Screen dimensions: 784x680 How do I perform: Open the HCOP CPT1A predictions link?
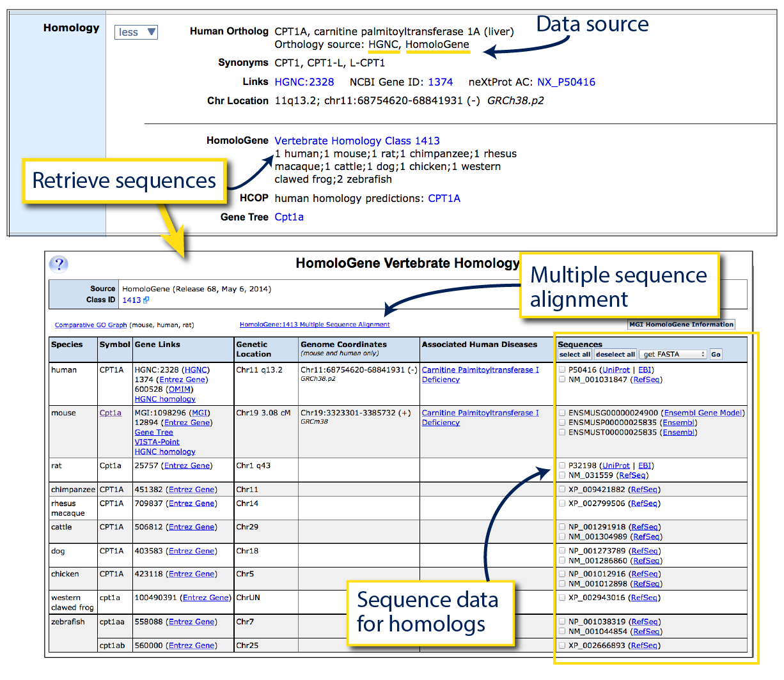[x=444, y=198]
